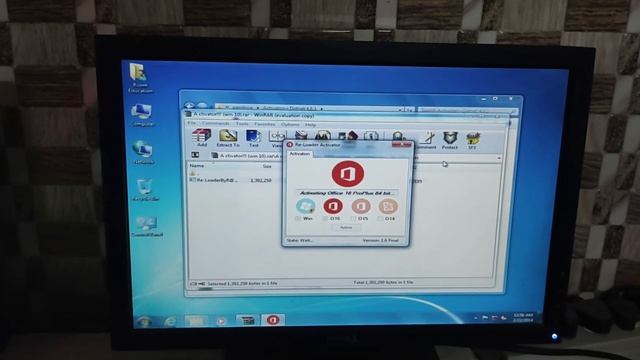Open the Network desktop icon
This screenshot has width=640, height=360.
tap(143, 152)
